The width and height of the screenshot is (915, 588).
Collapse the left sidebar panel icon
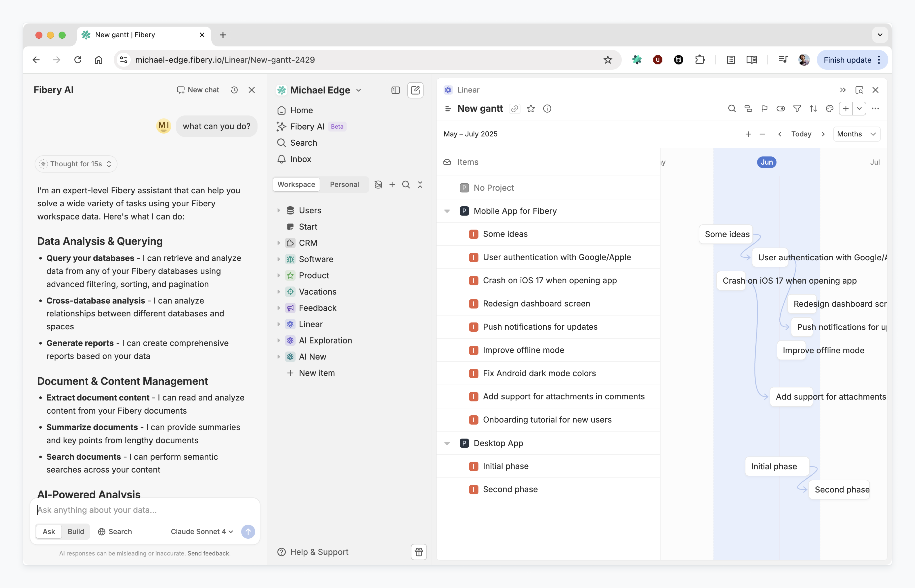click(x=396, y=90)
